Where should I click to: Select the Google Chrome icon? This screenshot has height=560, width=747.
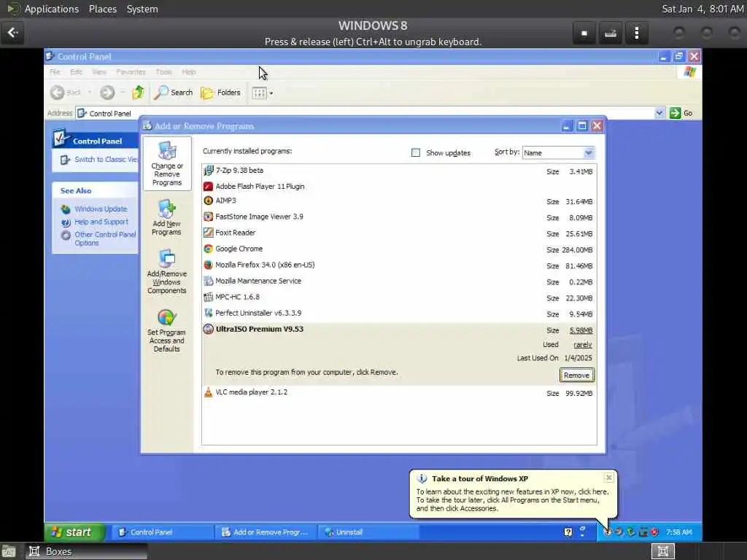click(208, 249)
